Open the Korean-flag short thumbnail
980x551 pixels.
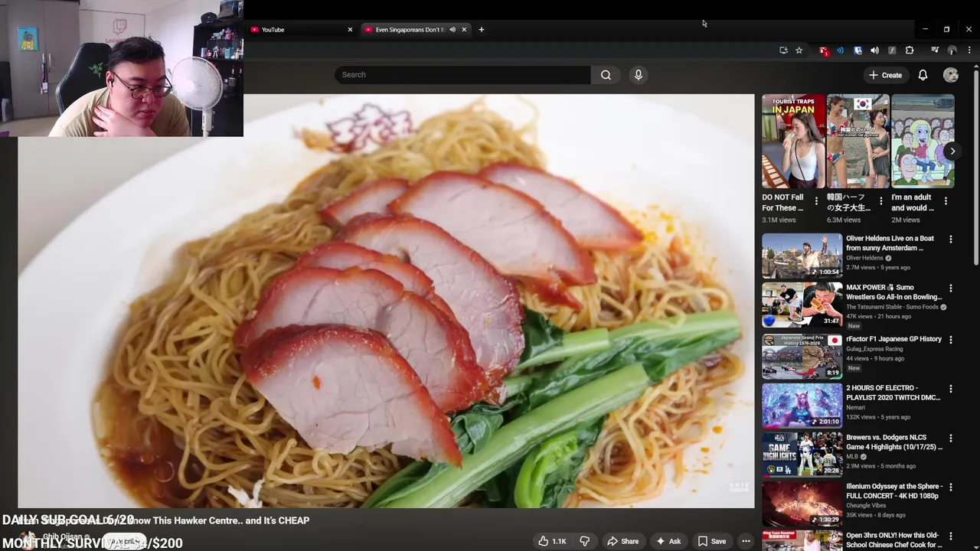(x=858, y=141)
